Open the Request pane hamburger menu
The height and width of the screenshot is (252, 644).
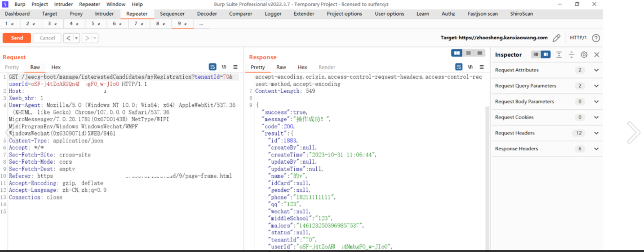pos(235,67)
